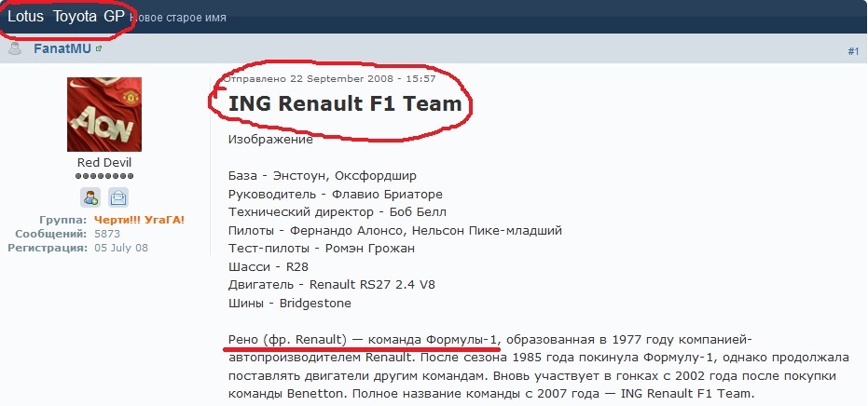Open the Manchester United shirt avatar
Viewport: 868px width, 406px height.
104,115
